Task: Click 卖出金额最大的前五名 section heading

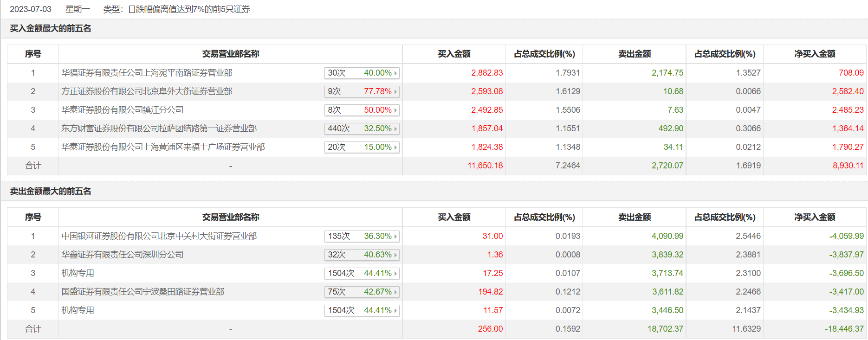Action: 51,191
